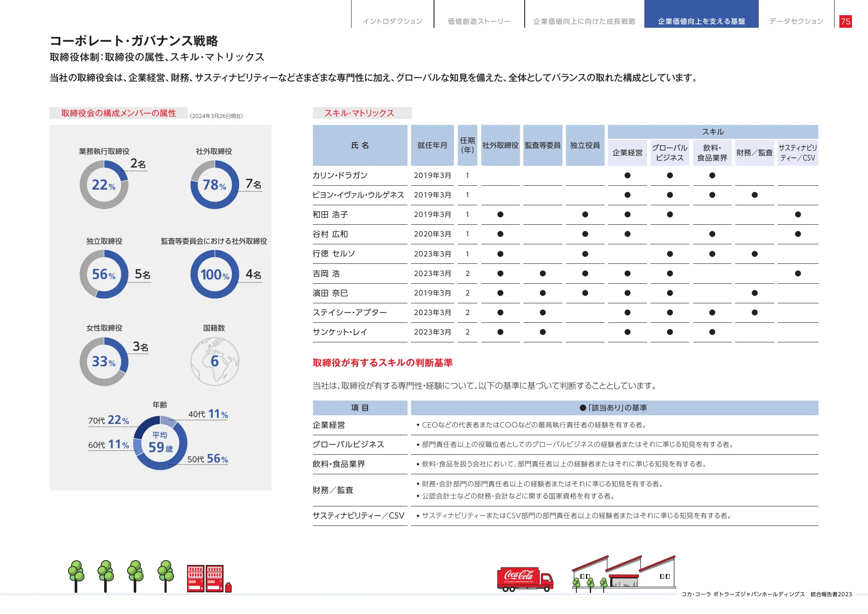Switch to the 価値創造ストーリー tab

click(479, 21)
